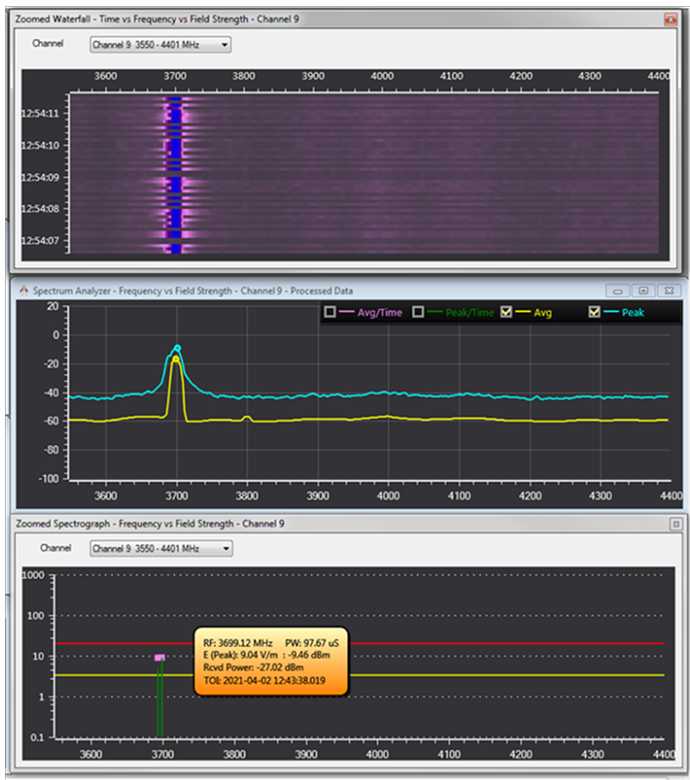Click the Spectrum Analyzer window icon
This screenshot has height=780, width=690.
click(23, 291)
